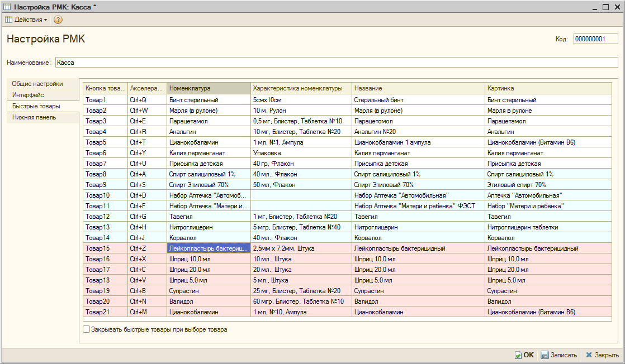Maximize the Настройка РМК window
Screen dimensions: 625x364
pyautogui.click(x=605, y=6)
